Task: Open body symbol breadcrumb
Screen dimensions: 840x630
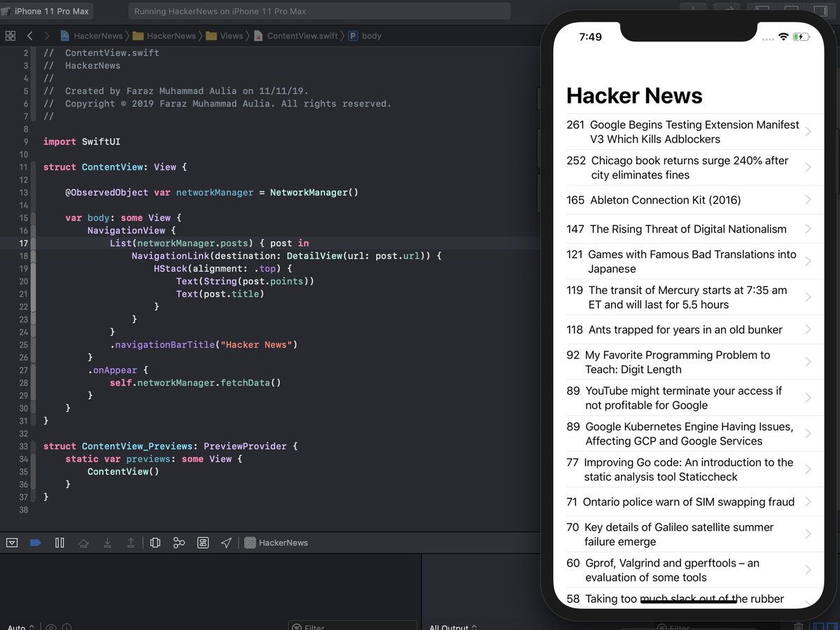Action: coord(365,36)
